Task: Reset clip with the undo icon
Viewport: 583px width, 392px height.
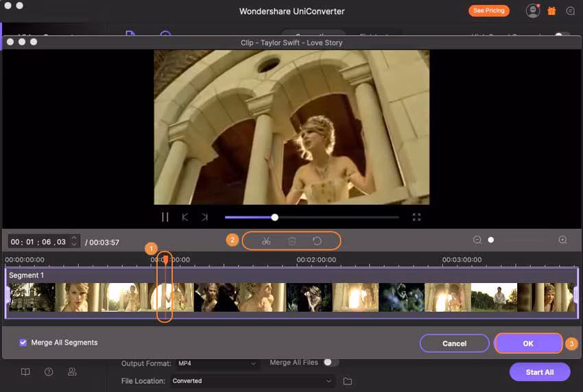Action: [x=317, y=241]
